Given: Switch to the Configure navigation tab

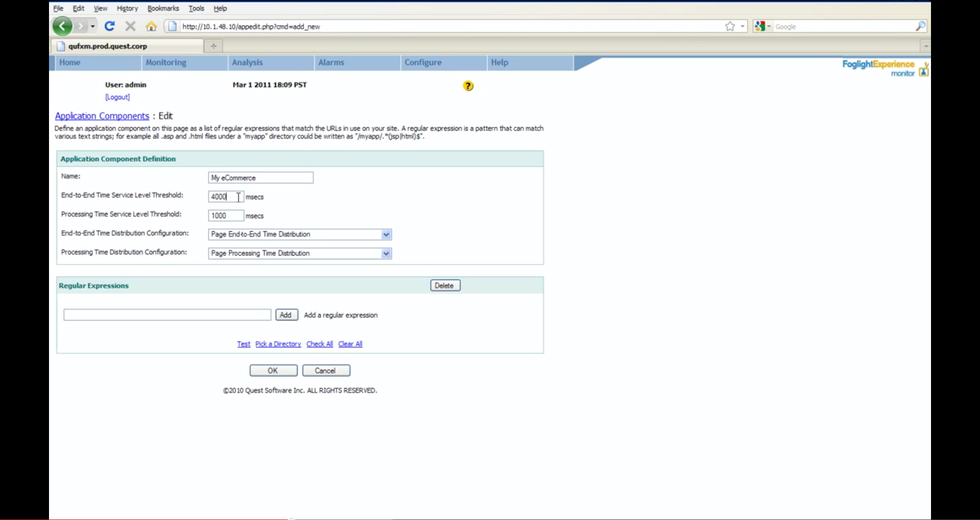Looking at the screenshot, I should [x=443, y=63].
